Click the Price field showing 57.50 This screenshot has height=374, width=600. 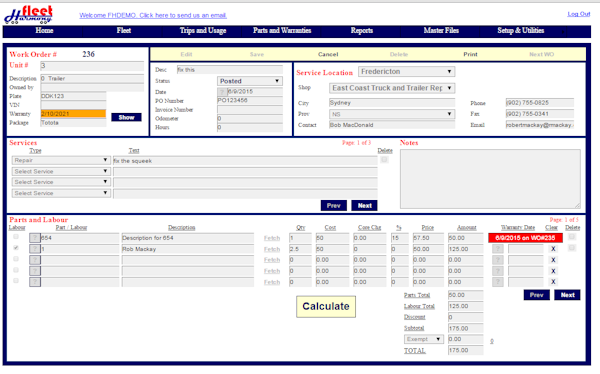click(428, 238)
